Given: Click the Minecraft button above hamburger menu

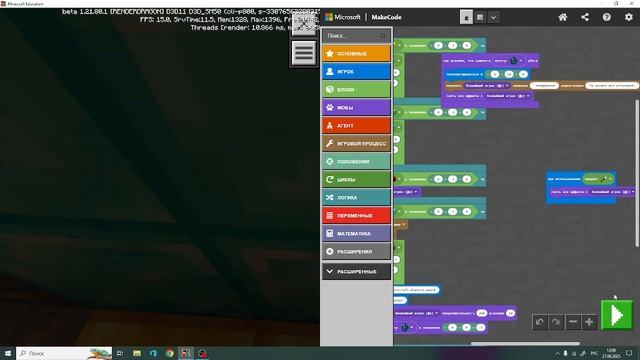Looking at the screenshot, I should coord(303,24).
